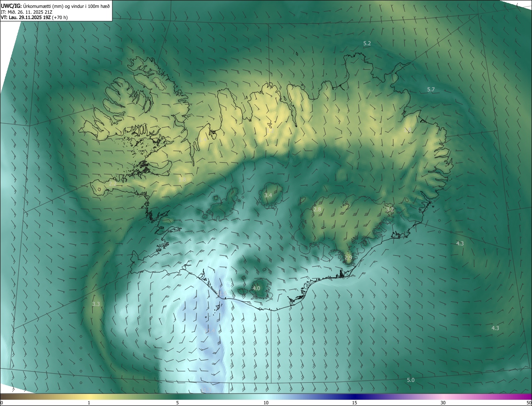The height and width of the screenshot is (406, 532).
Task: Click the 3.4 value label on the glacier
Action: pos(268,195)
